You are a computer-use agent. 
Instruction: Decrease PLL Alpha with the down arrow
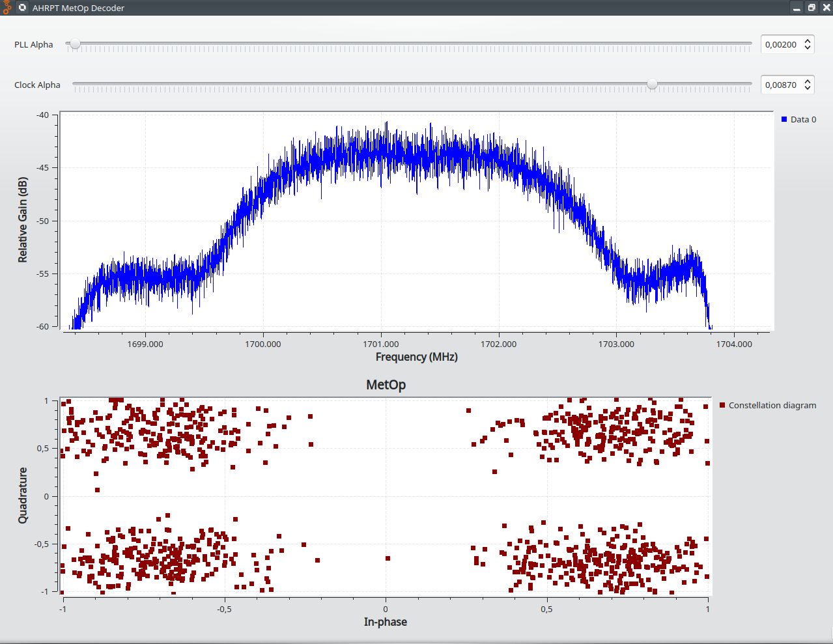click(808, 49)
